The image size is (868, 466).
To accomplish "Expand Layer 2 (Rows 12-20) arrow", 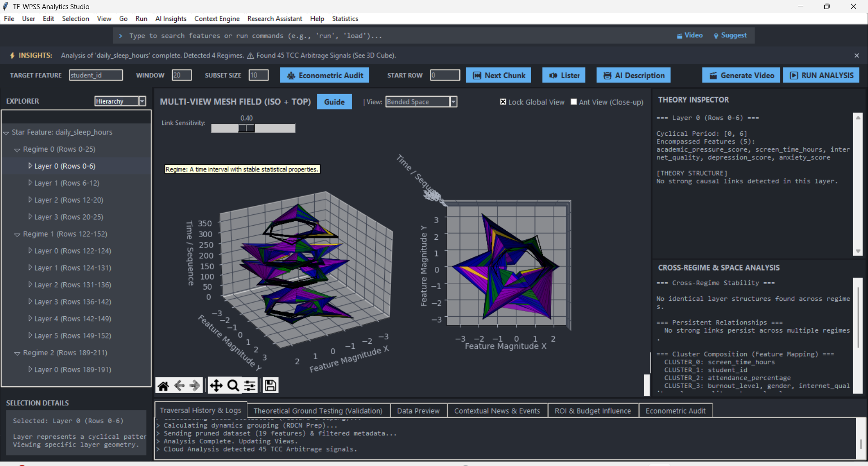I will (30, 200).
